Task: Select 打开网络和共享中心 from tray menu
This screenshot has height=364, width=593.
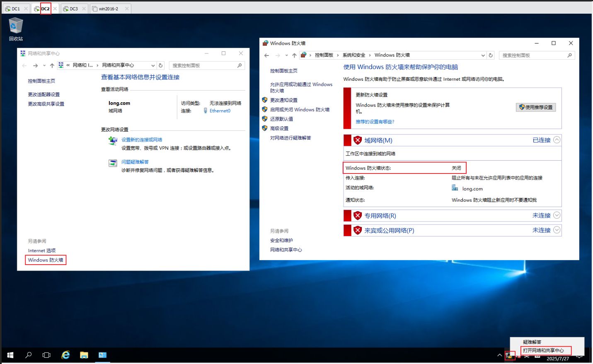Action: 543,350
